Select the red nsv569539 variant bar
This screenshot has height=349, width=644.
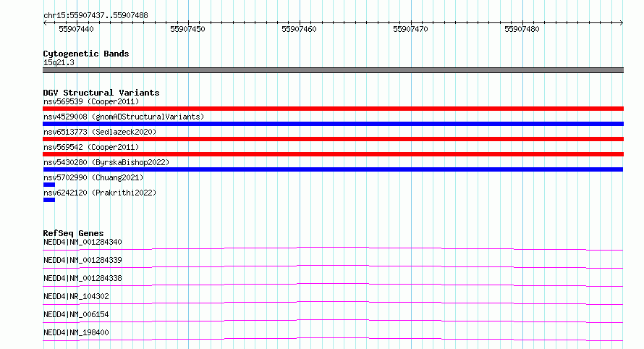[x=333, y=109]
